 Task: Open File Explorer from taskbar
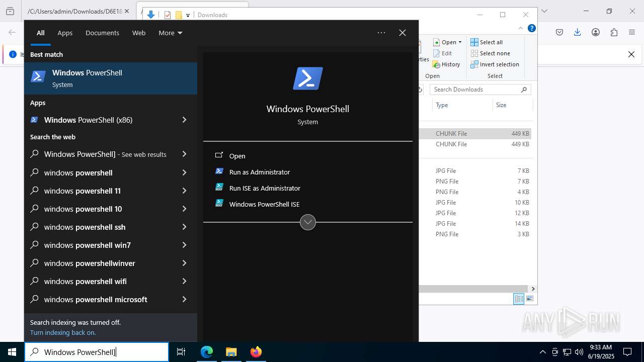point(231,352)
